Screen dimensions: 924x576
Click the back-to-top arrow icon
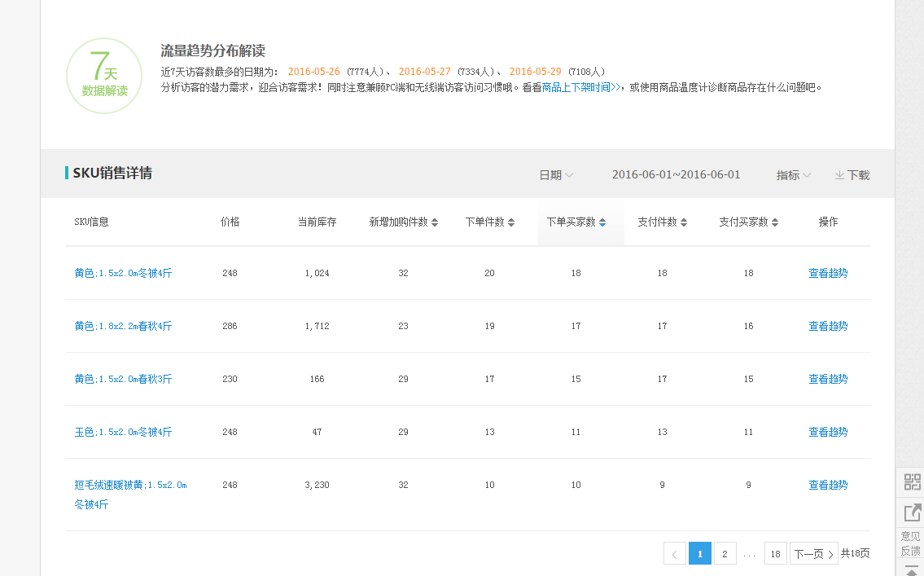point(912,570)
